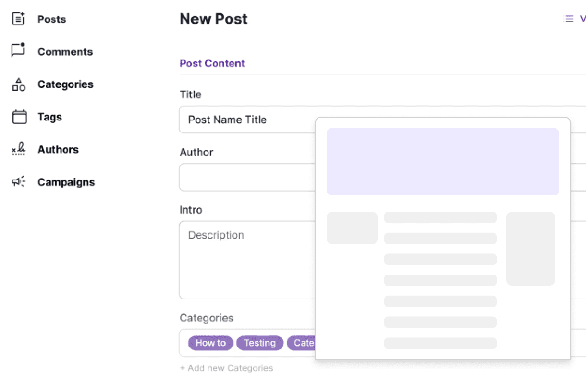Click the list view icon top right

click(x=569, y=19)
